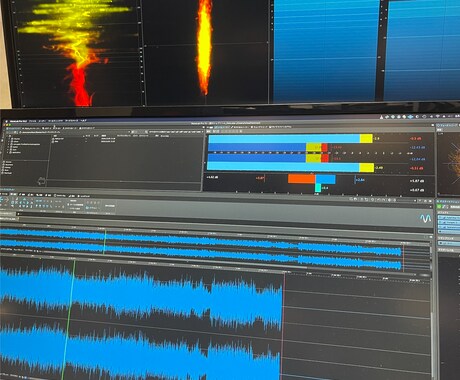460x380 pixels.
Task: Click the large left arrow icon in file browser
Action: 42,181
